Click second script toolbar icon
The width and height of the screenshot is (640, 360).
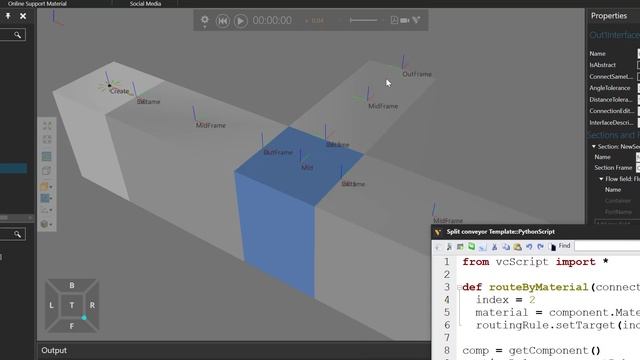click(449, 247)
